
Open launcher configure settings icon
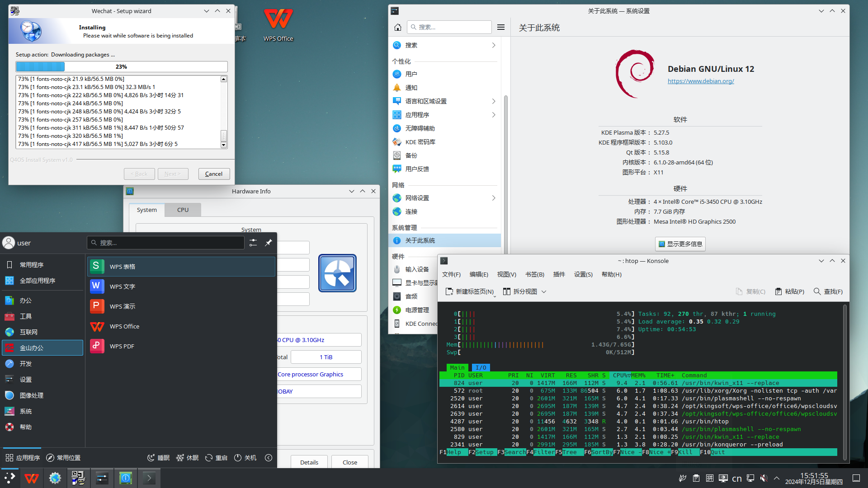(253, 243)
